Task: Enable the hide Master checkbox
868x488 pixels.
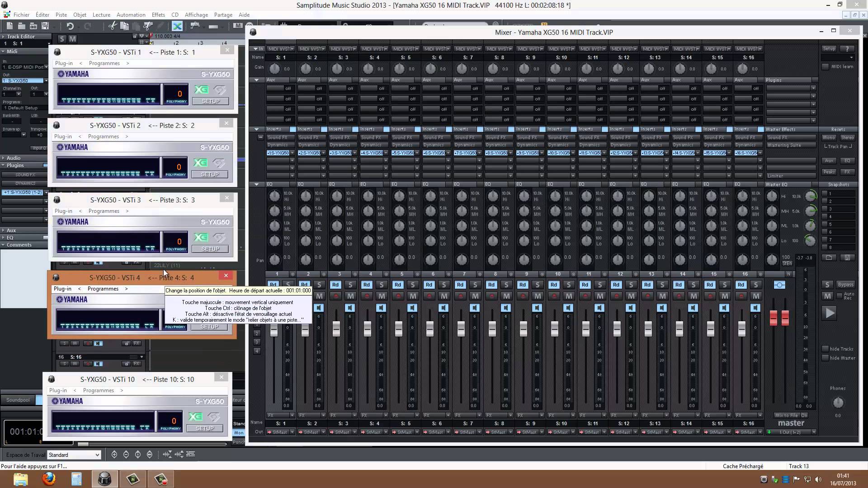Action: (826, 358)
